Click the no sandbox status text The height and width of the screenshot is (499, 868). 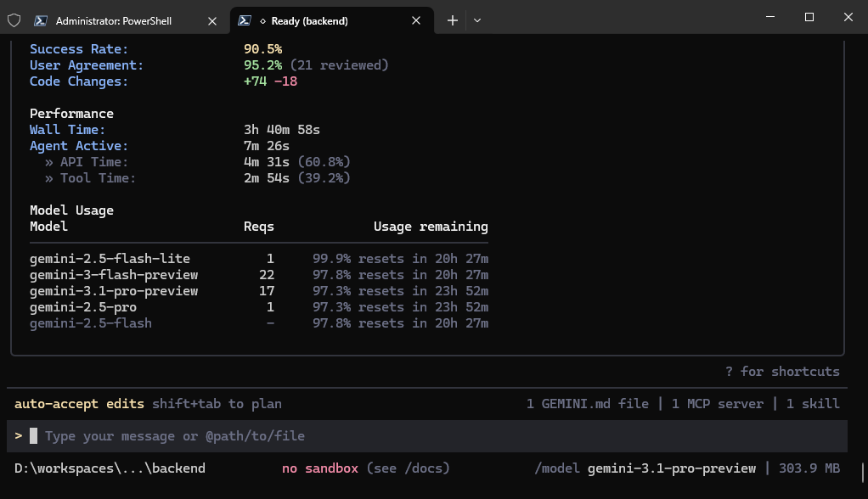320,468
